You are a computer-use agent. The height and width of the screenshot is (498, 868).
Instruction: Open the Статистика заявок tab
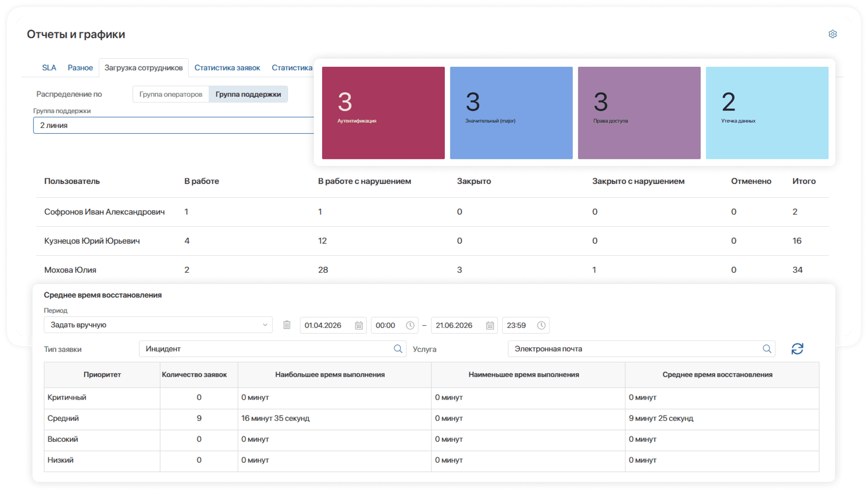(227, 67)
